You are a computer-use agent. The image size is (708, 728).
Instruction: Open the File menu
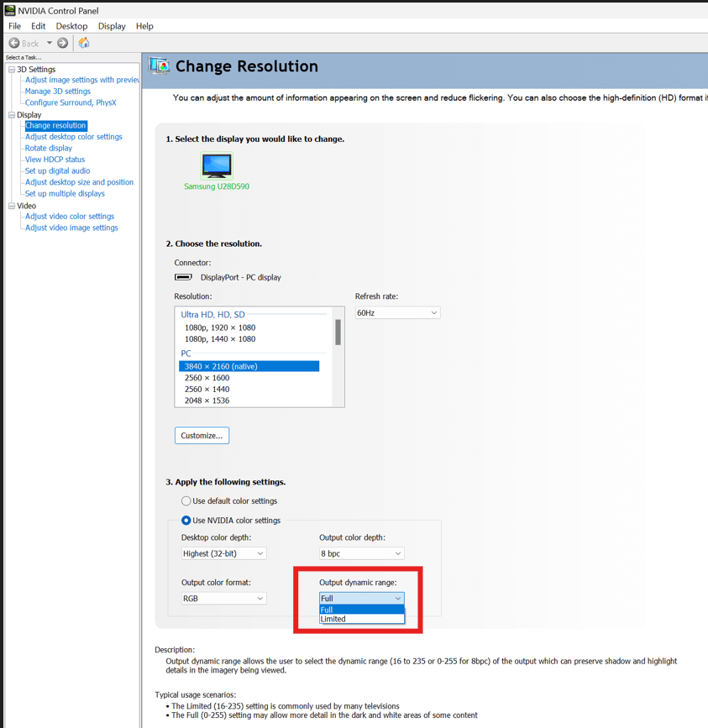tap(15, 26)
